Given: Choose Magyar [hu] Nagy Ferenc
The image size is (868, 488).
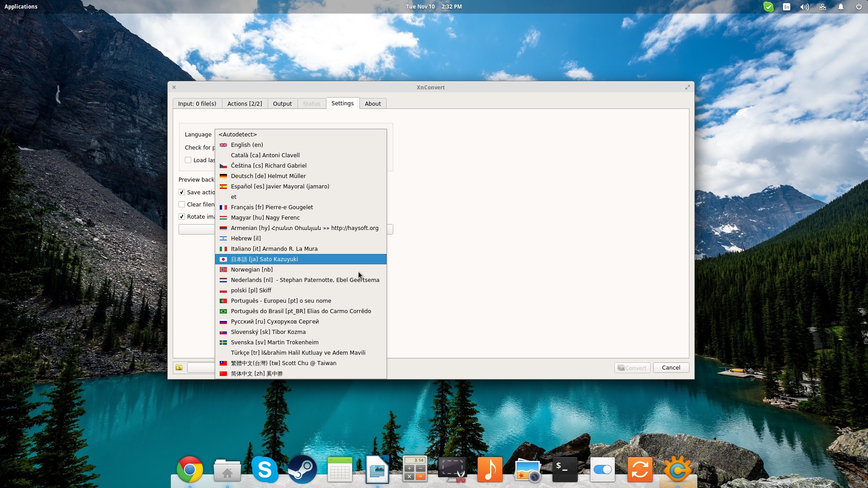Looking at the screenshot, I should tap(301, 218).
